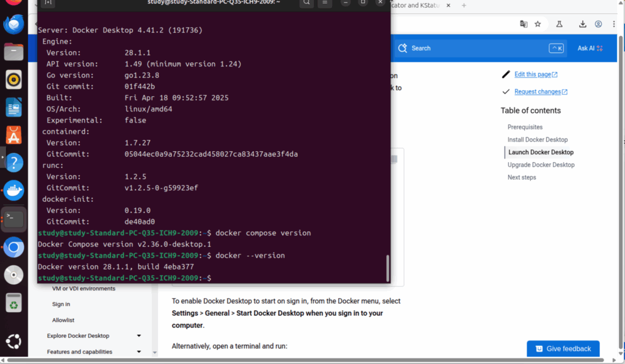Open the Request changes link
This screenshot has height=364, width=625.
pos(541,91)
